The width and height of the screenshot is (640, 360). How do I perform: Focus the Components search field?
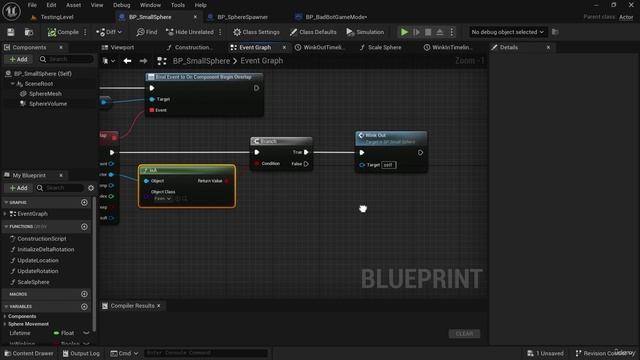tap(66, 59)
